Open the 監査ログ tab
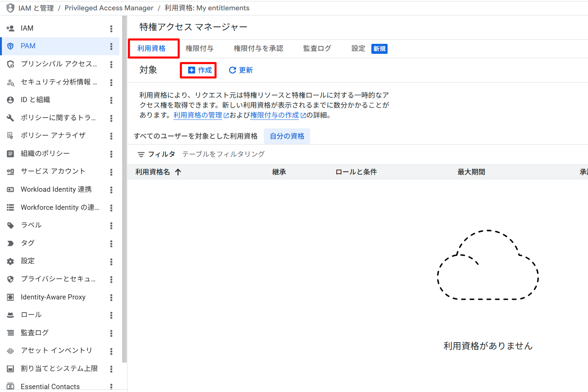 317,49
